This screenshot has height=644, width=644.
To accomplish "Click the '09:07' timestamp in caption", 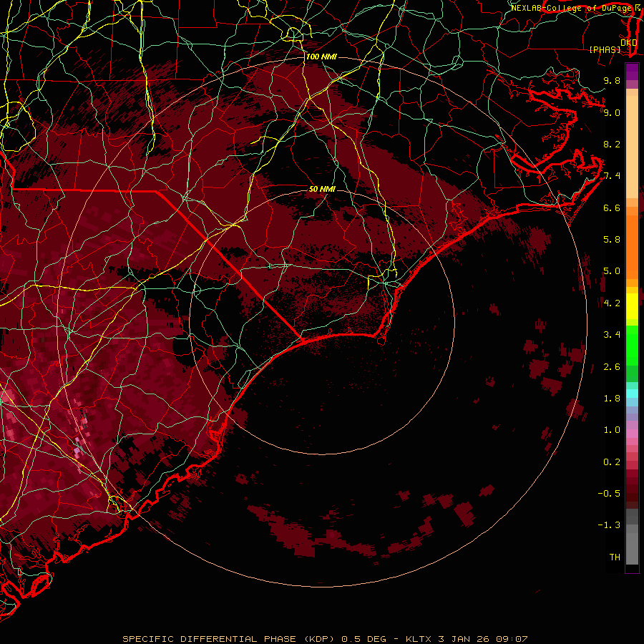I will click(512, 639).
